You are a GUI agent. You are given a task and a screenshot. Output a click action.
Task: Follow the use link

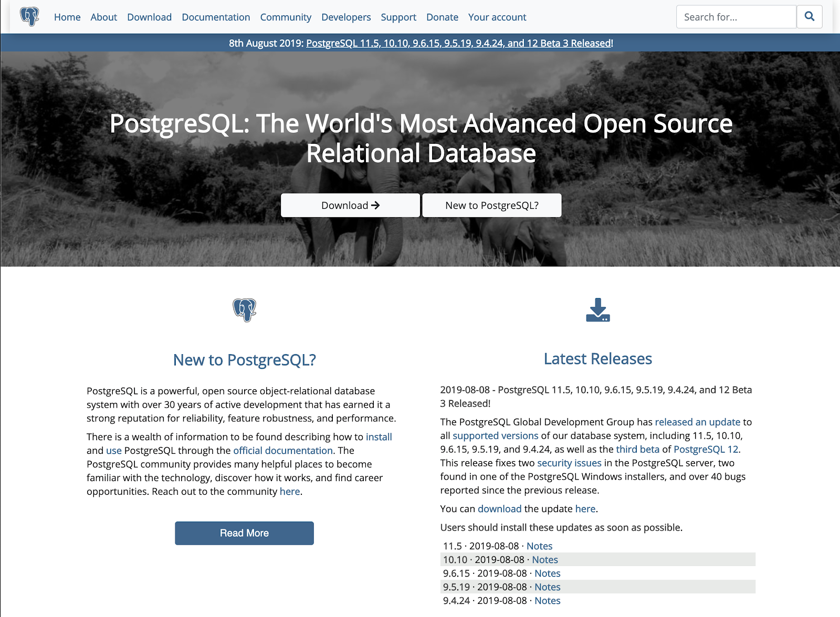pyautogui.click(x=114, y=450)
